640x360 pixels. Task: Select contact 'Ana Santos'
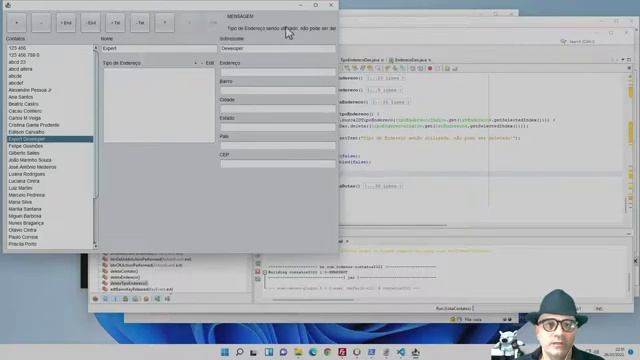pyautogui.click(x=50, y=97)
